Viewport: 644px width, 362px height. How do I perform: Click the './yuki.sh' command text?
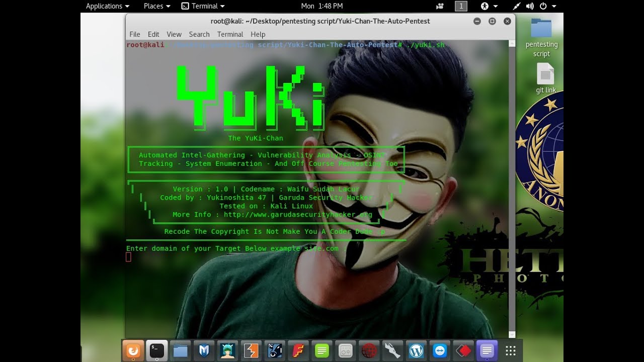(x=426, y=45)
